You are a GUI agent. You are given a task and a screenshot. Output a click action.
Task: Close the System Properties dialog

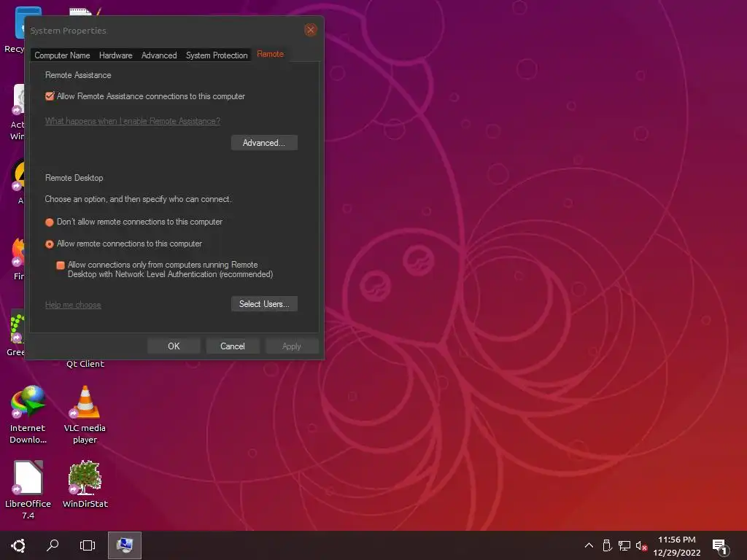click(x=311, y=30)
